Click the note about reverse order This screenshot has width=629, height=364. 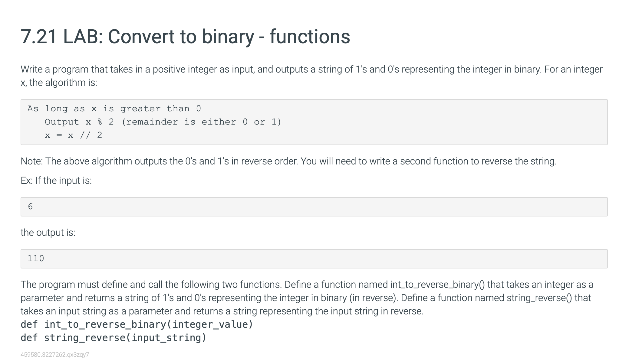pos(288,161)
